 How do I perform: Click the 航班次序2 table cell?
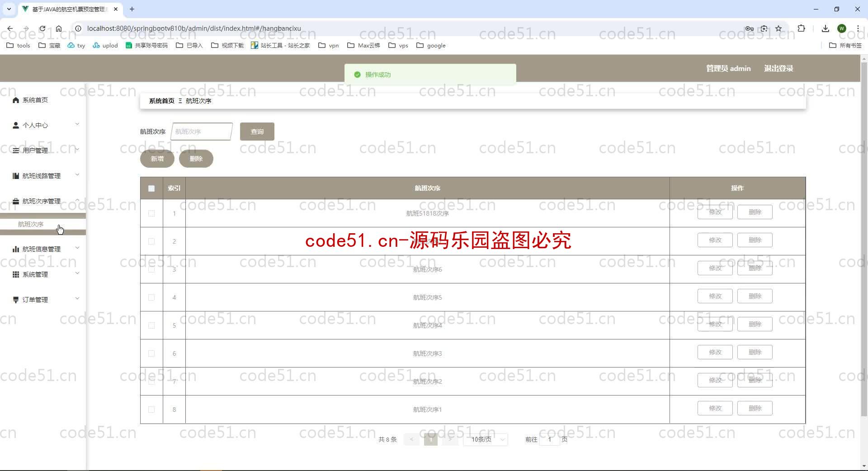click(x=428, y=382)
